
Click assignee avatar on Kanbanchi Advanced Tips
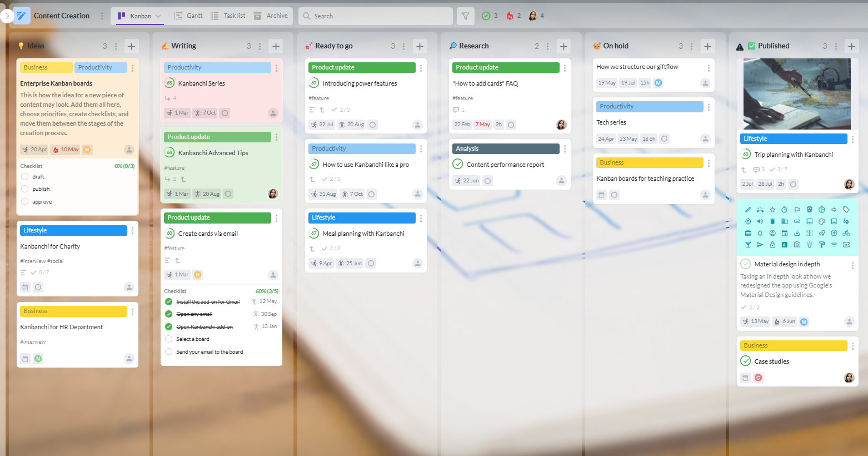click(x=273, y=194)
